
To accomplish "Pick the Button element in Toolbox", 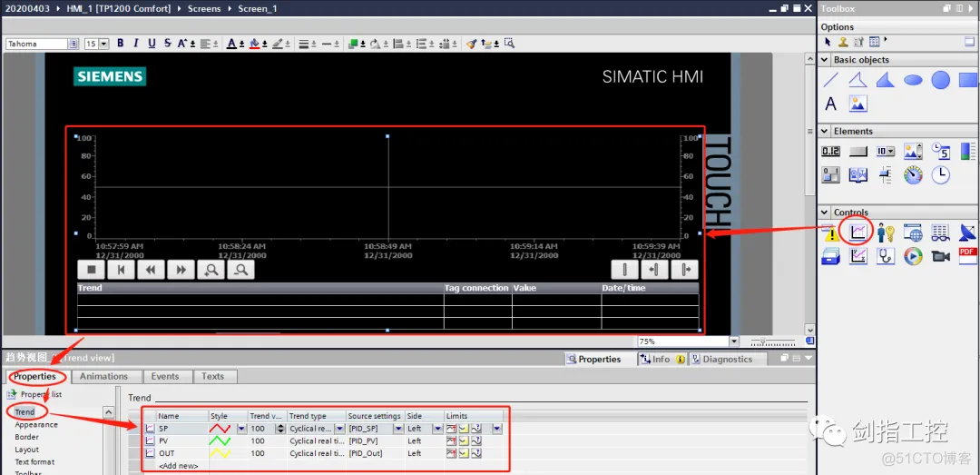I will (858, 152).
